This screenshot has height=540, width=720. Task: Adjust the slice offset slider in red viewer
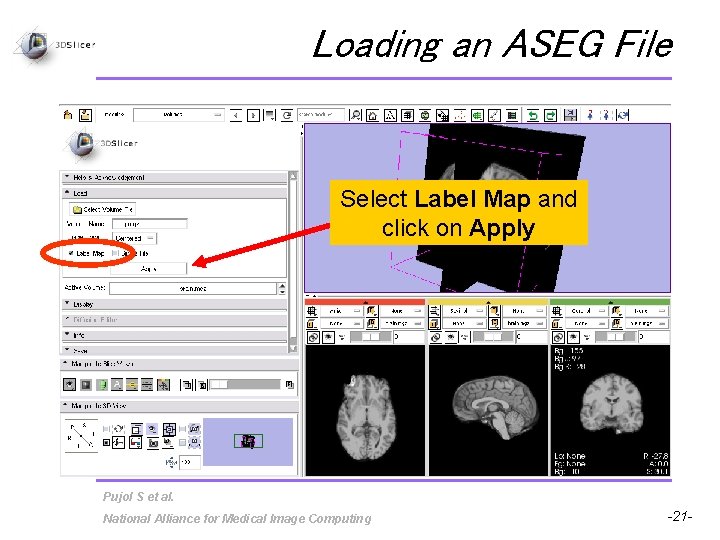point(371,337)
